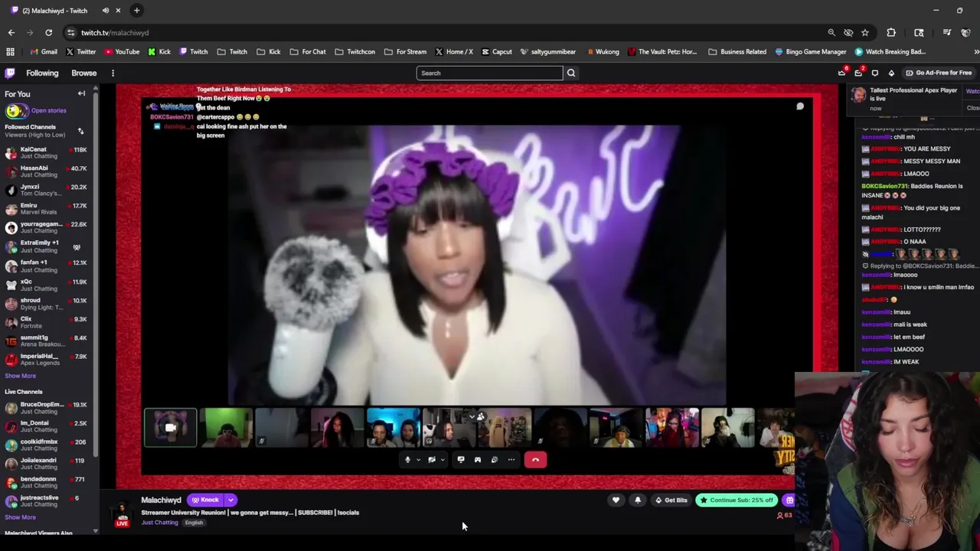Expand camera options arrow

(443, 460)
